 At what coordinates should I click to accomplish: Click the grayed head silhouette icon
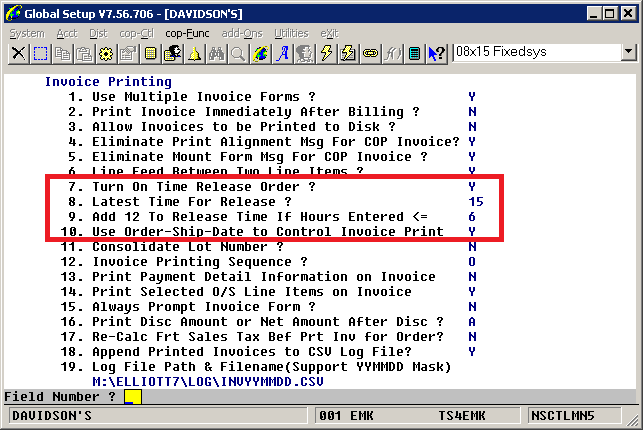click(304, 54)
